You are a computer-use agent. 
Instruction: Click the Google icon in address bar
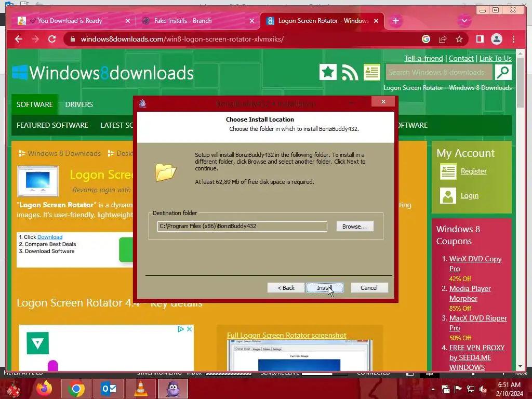426,39
